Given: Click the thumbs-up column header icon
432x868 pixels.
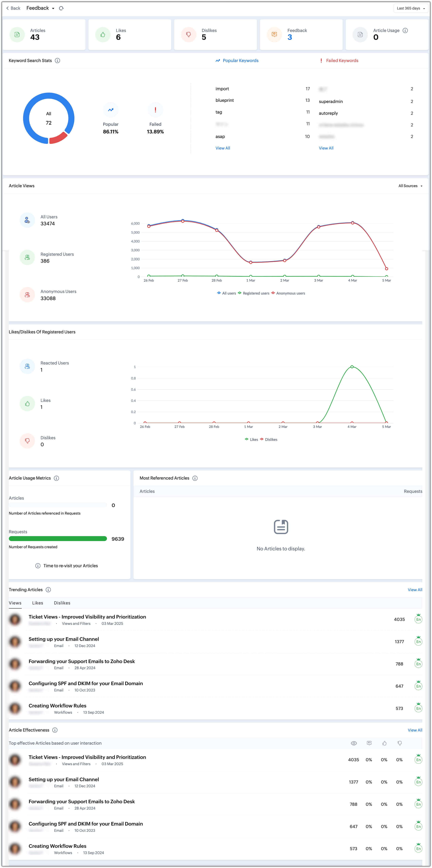Looking at the screenshot, I should [384, 743].
